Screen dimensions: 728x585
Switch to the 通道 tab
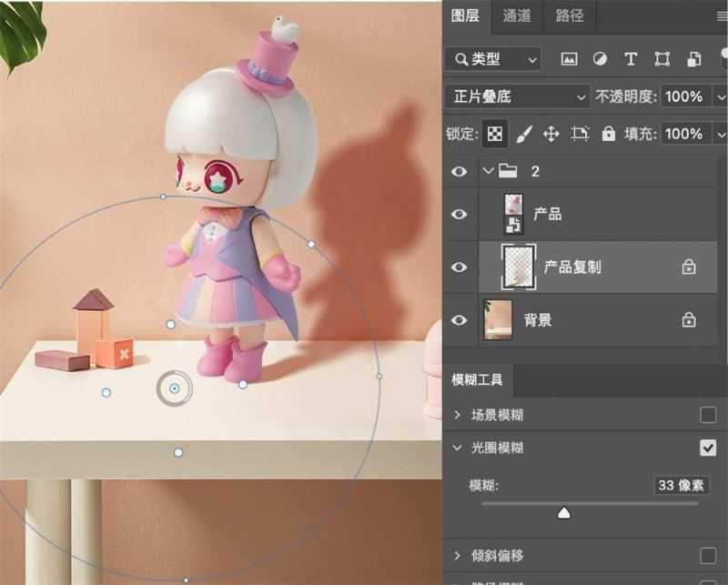tap(519, 16)
